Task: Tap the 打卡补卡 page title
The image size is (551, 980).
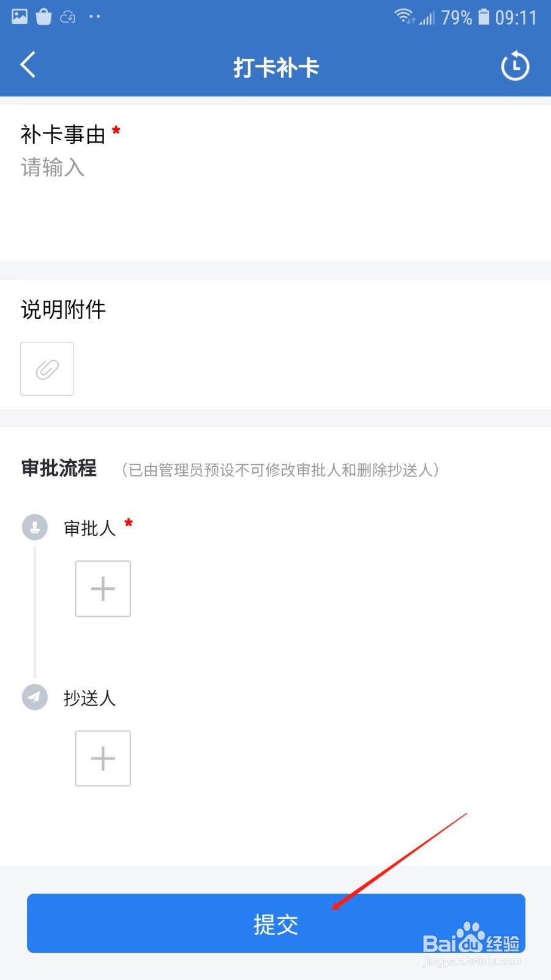Action: (x=275, y=67)
